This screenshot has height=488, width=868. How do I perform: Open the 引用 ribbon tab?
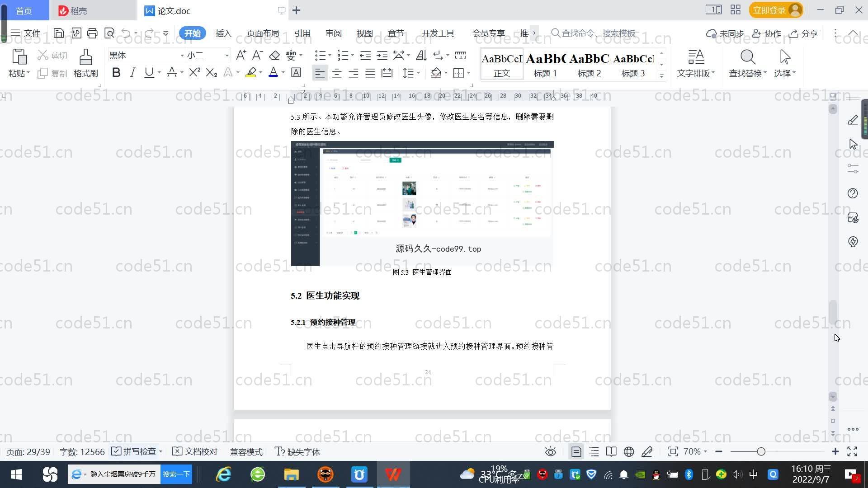[302, 33]
